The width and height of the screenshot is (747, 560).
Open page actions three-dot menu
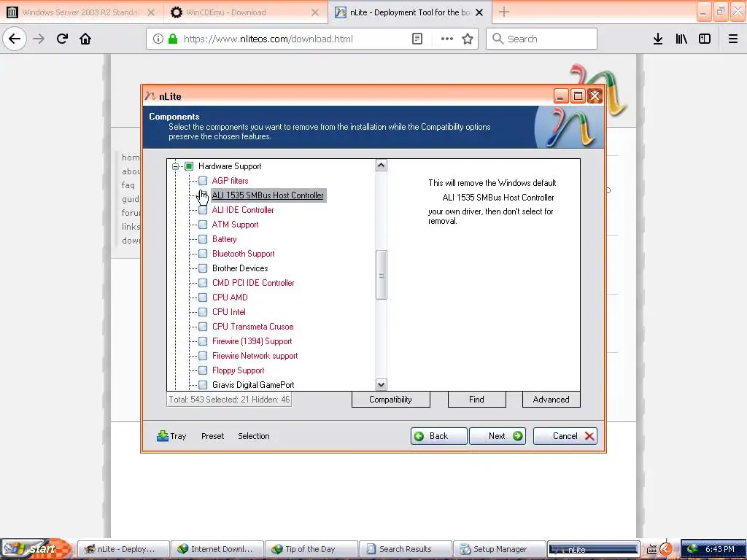[447, 39]
